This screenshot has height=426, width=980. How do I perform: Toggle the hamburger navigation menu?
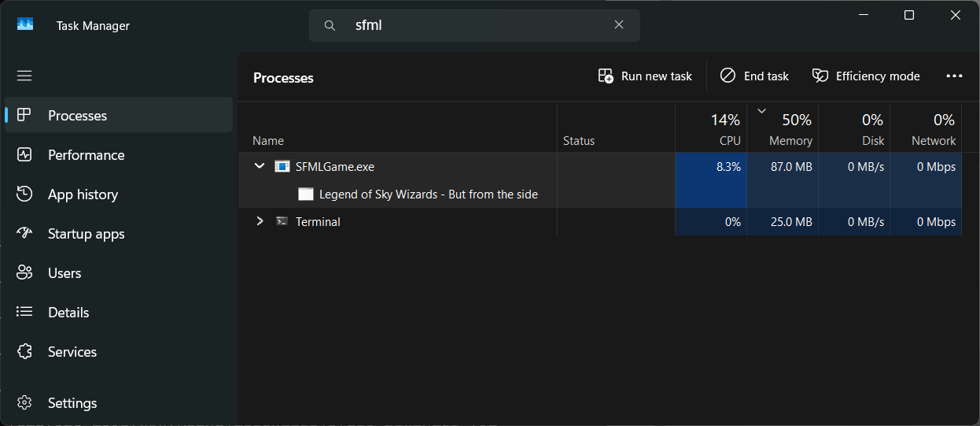(24, 76)
